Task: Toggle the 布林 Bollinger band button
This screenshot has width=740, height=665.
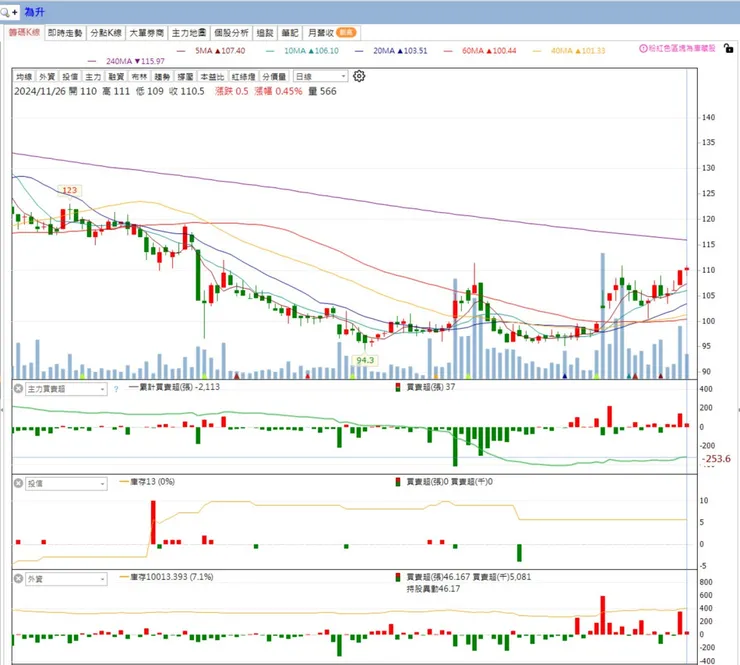Action: (x=139, y=76)
